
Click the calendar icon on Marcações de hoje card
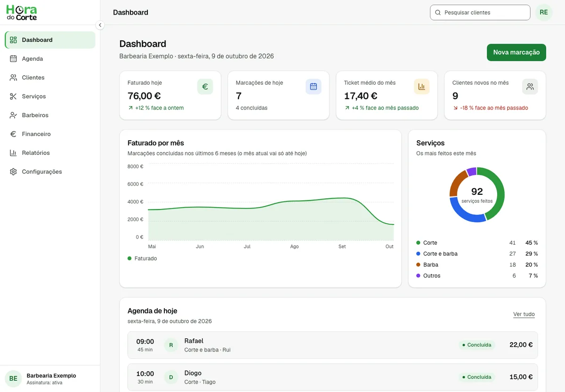coord(314,87)
